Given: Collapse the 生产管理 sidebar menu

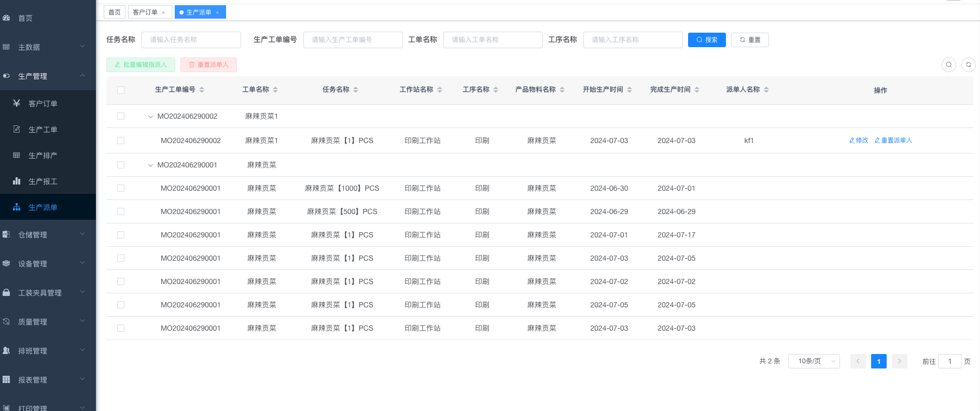Looking at the screenshot, I should (x=82, y=76).
